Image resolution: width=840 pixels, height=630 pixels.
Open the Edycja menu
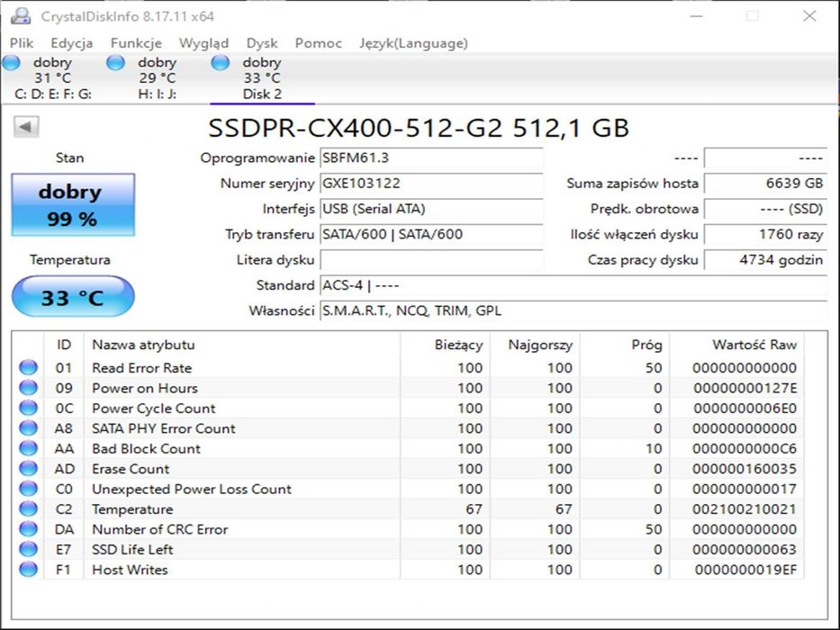pyautogui.click(x=72, y=43)
